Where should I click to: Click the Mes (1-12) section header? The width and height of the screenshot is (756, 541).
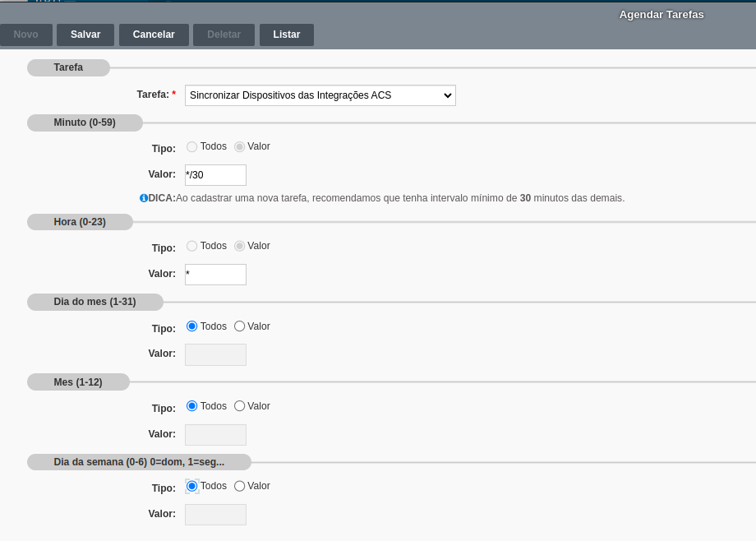[x=78, y=381]
